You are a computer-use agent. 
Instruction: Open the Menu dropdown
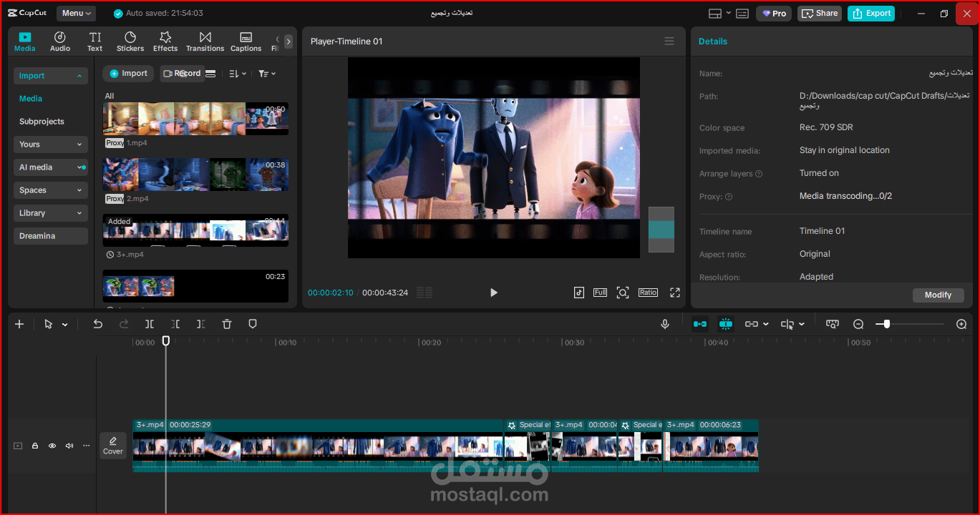[x=76, y=13]
